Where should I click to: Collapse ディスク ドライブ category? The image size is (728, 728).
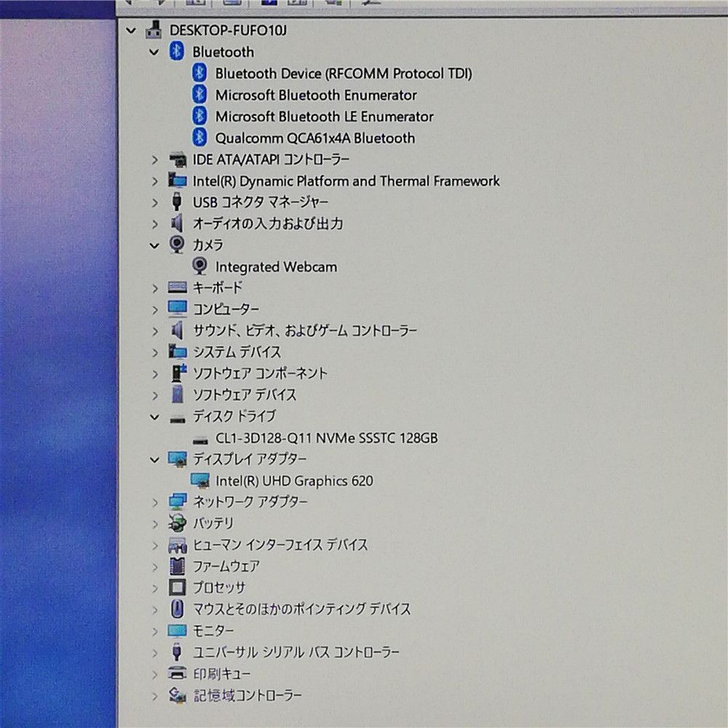154,417
